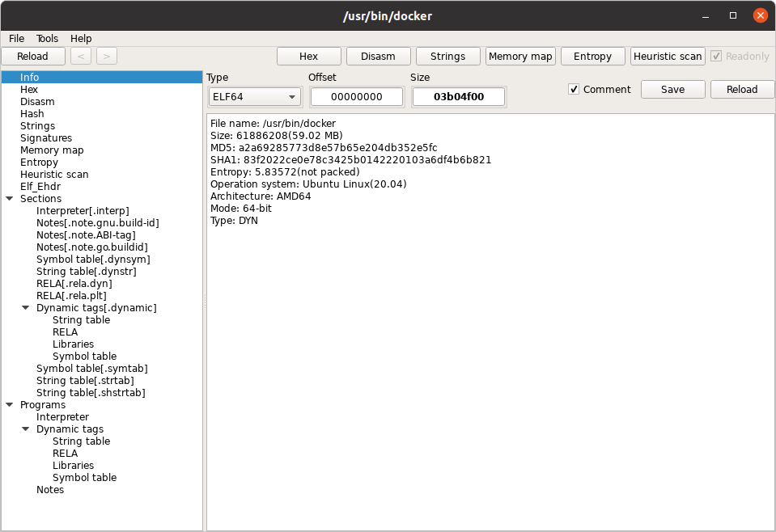Screen dimensions: 776x532
Task: Collapse the Dynamic tags[.dynamic] node
Action: click(26, 307)
